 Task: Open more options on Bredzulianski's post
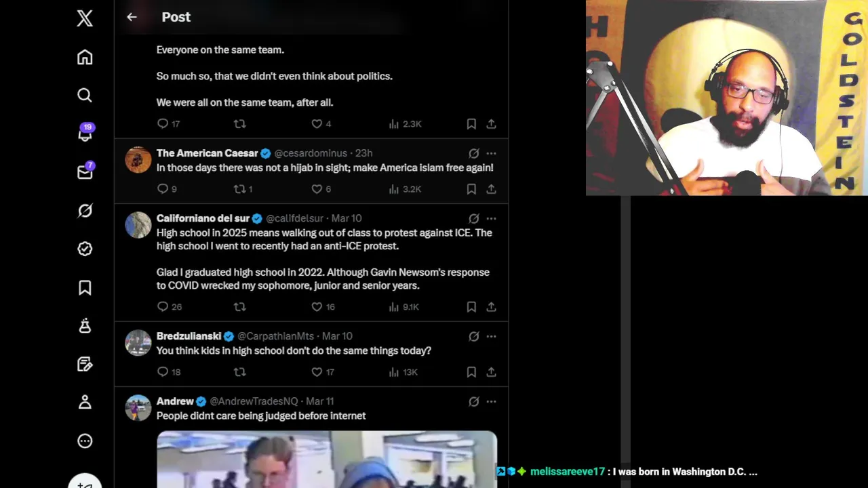[491, 336]
